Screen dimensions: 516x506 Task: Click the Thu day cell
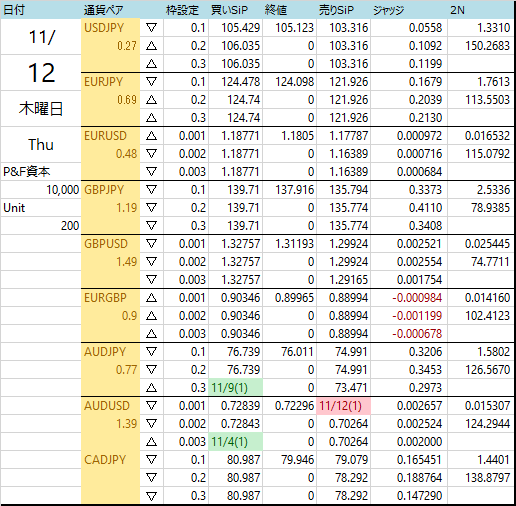tap(41, 145)
